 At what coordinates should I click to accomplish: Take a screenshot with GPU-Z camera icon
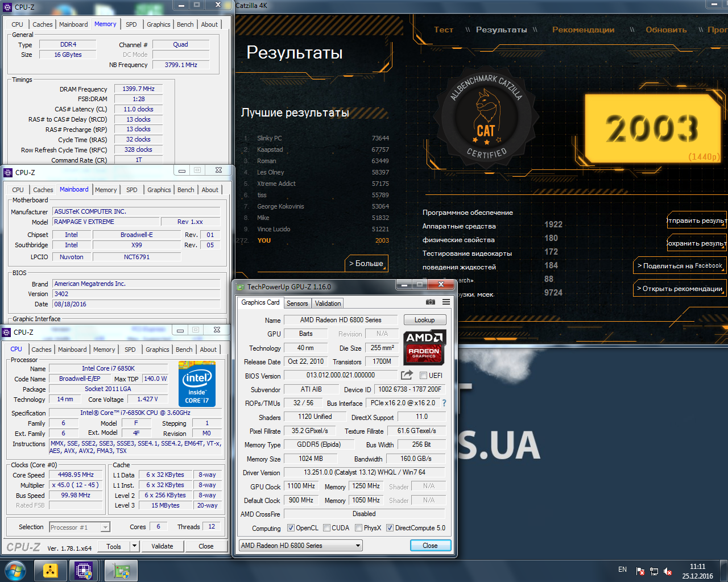[x=431, y=302]
